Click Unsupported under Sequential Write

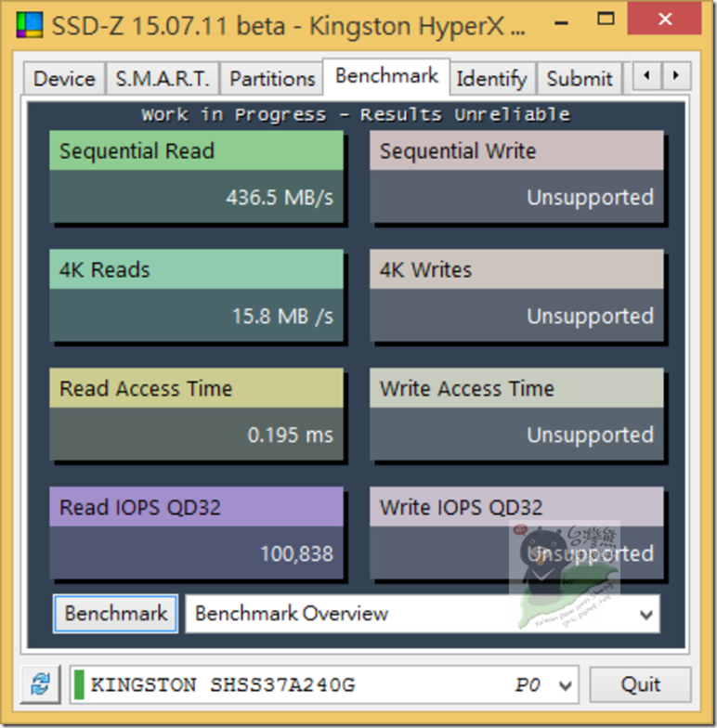591,198
